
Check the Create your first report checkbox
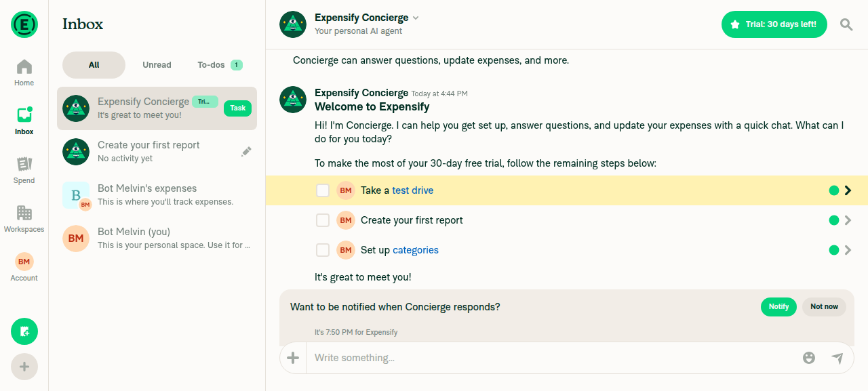(x=323, y=220)
